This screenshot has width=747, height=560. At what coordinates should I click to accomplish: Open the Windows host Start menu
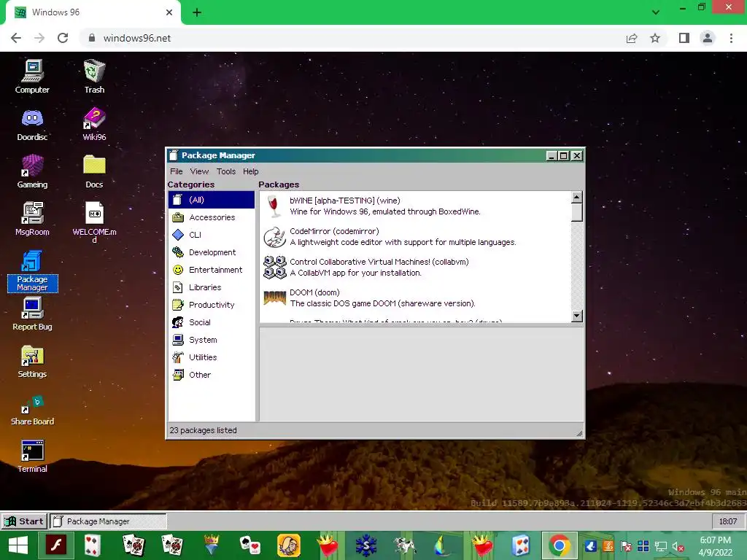tap(18, 545)
